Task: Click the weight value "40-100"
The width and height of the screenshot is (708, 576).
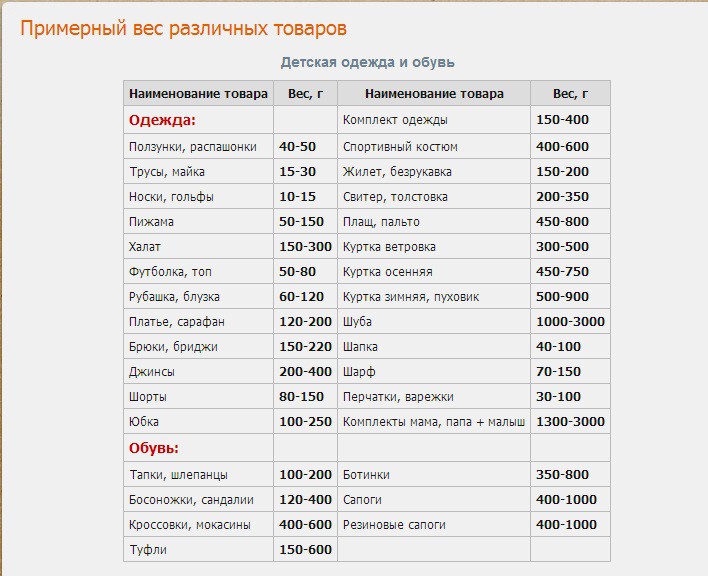Action: (x=558, y=347)
